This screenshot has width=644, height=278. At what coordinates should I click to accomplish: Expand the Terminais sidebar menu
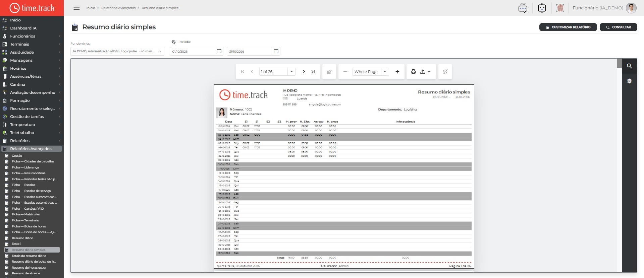(x=32, y=44)
